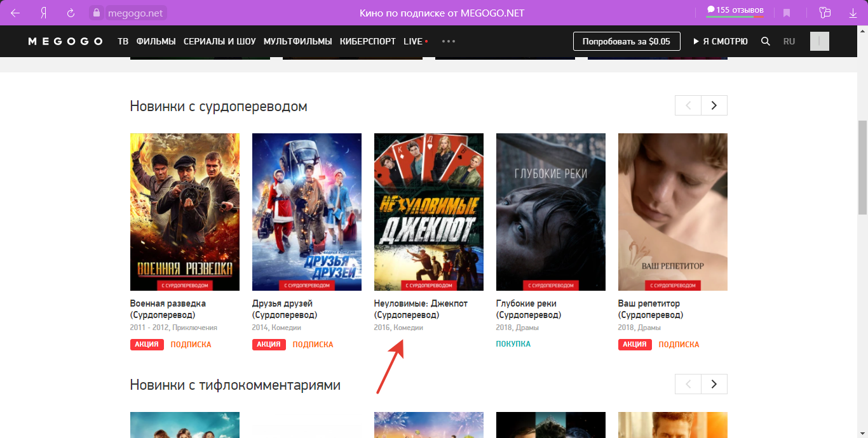Image resolution: width=868 pixels, height=438 pixels.
Task: Click title Глубокие реки (Сурдоперевод)
Action: 529,309
